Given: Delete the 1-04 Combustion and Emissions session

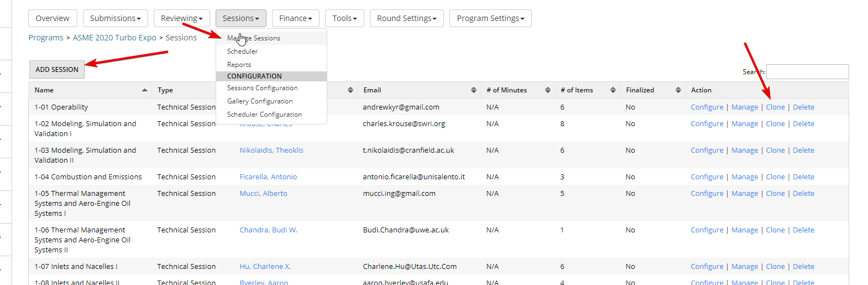Looking at the screenshot, I should point(803,177).
